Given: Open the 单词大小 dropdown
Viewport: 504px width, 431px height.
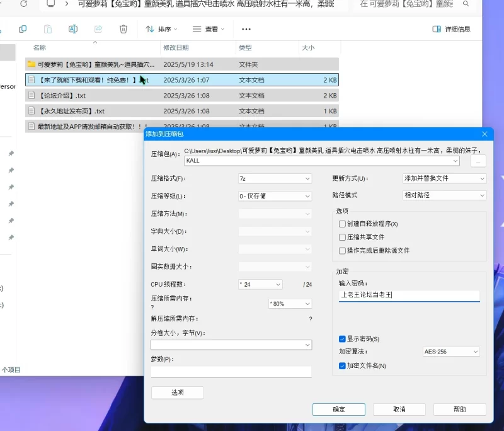Looking at the screenshot, I should click(x=275, y=249).
